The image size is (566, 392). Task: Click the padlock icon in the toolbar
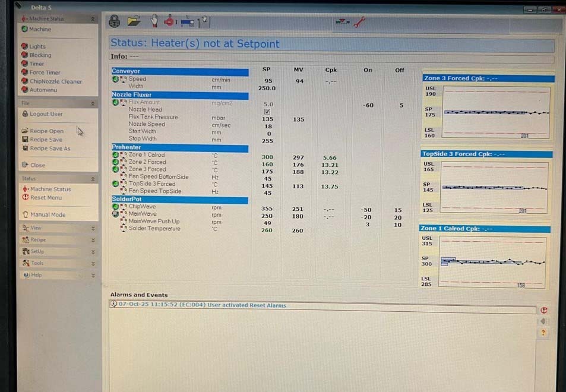[x=115, y=21]
